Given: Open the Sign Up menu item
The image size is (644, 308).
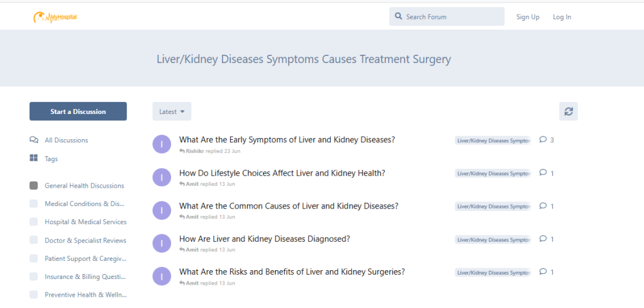Looking at the screenshot, I should [x=528, y=17].
